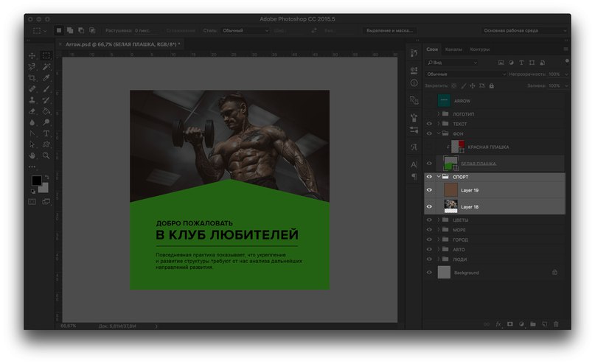Expand the ЛОГОТИП group
The width and height of the screenshot is (595, 364).
point(438,113)
